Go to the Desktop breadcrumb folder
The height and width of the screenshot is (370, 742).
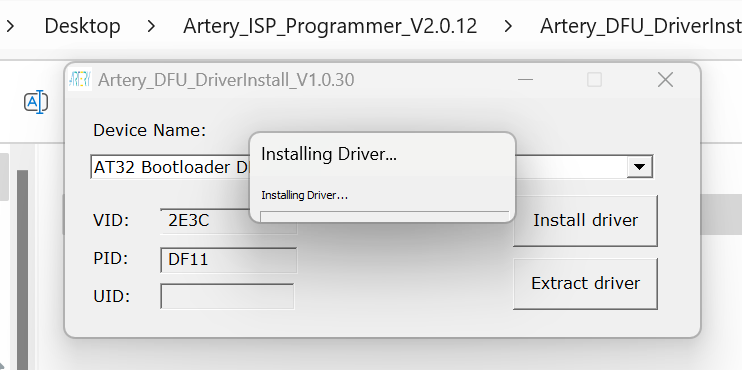82,26
